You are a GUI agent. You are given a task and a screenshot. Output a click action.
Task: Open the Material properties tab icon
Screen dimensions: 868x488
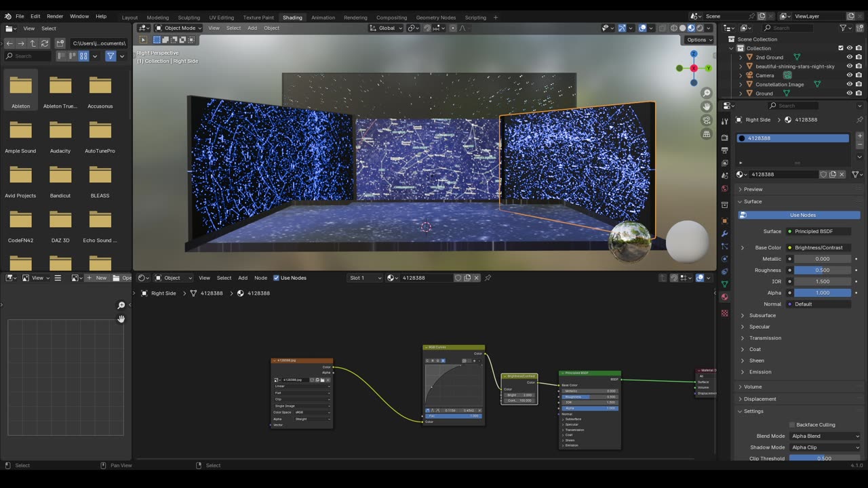pos(724,297)
